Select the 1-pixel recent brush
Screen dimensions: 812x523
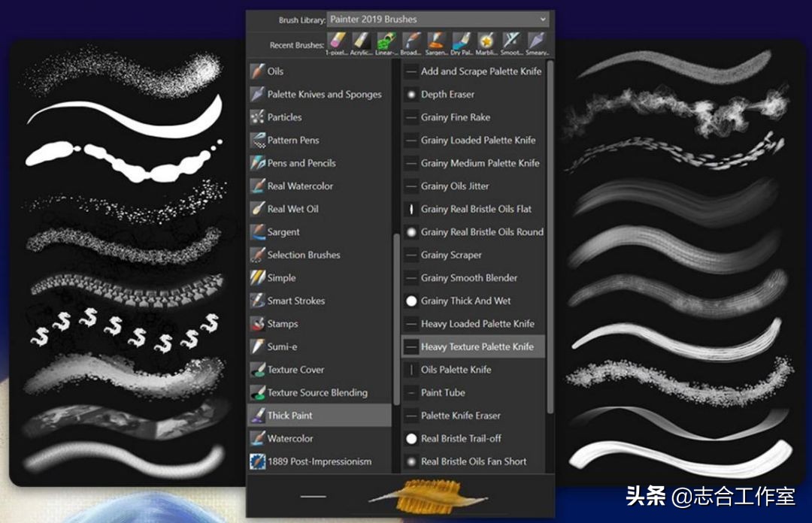337,44
